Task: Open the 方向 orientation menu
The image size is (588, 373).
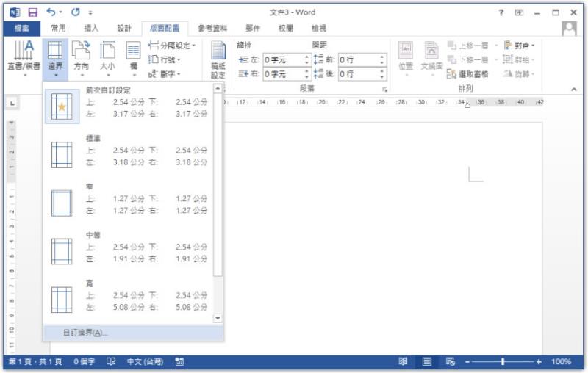Action: (82, 59)
